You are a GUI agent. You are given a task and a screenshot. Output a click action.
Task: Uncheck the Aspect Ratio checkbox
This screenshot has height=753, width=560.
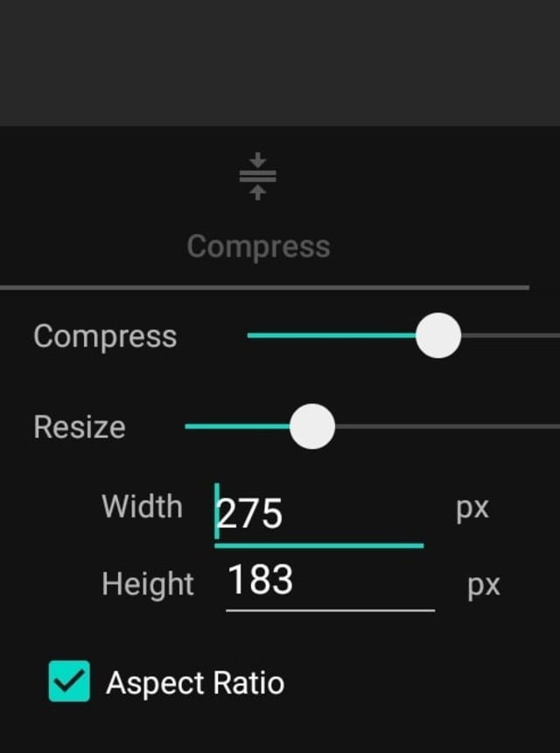click(69, 681)
